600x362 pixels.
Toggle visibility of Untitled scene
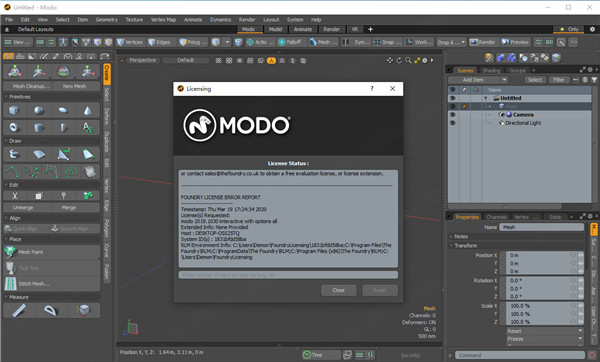tap(453, 98)
